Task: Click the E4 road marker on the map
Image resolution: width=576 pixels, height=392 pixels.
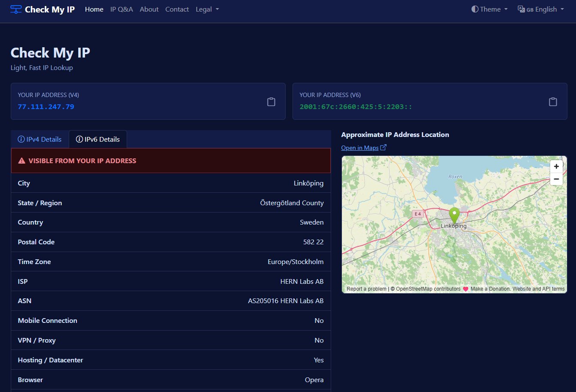Action: pyautogui.click(x=417, y=213)
